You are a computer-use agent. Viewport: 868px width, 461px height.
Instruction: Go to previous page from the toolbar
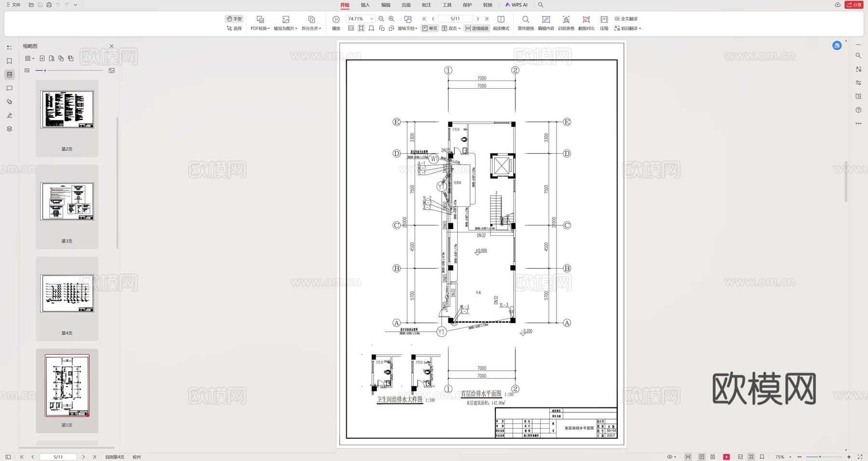[433, 19]
